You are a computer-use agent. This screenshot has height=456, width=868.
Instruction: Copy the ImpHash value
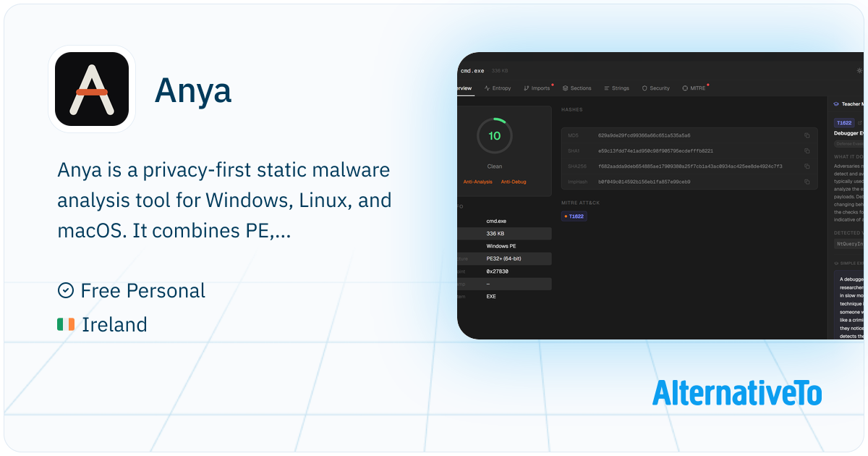pos(807,182)
